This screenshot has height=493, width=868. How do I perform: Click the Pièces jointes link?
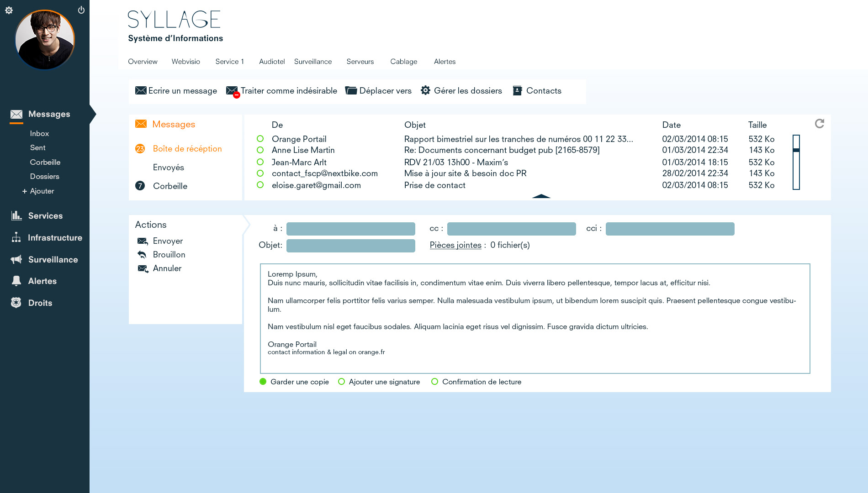(455, 245)
